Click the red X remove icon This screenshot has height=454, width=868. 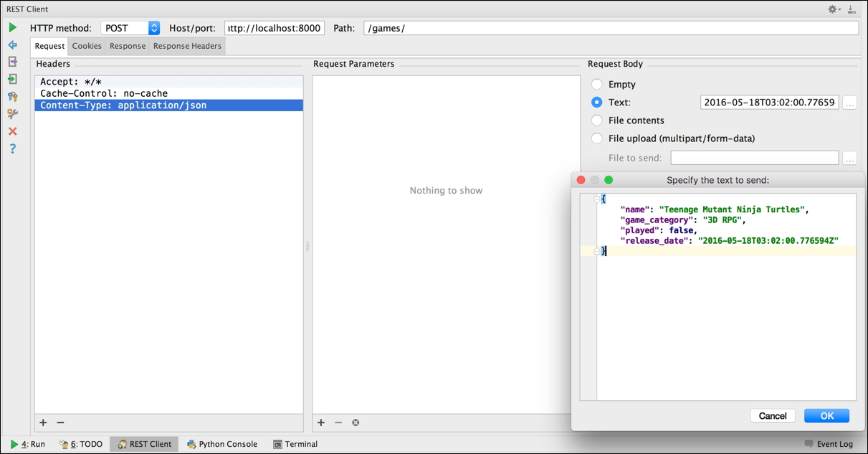click(12, 131)
